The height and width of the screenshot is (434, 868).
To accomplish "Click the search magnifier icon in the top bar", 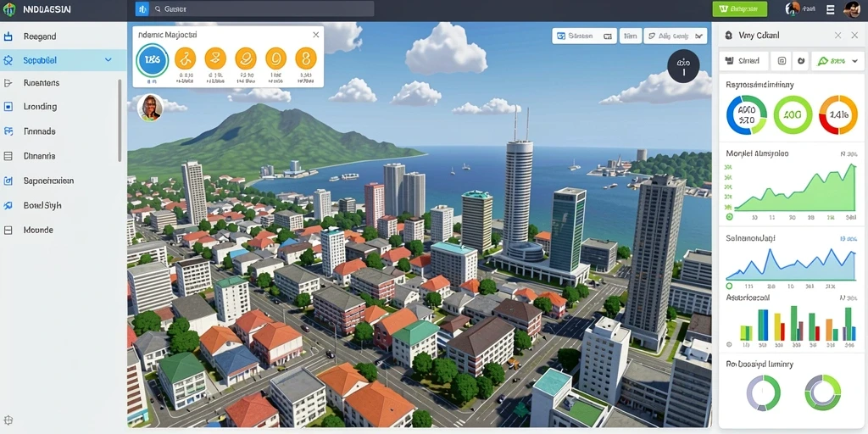I will [x=158, y=8].
